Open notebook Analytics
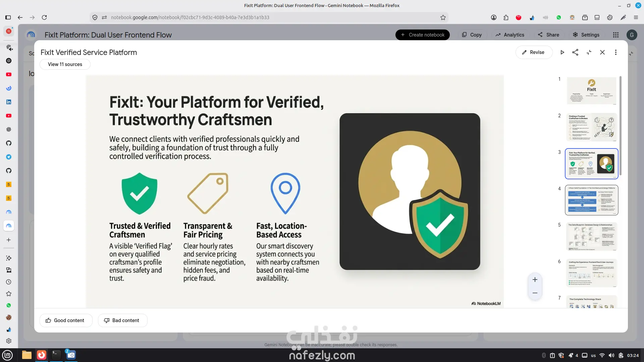 [x=510, y=35]
